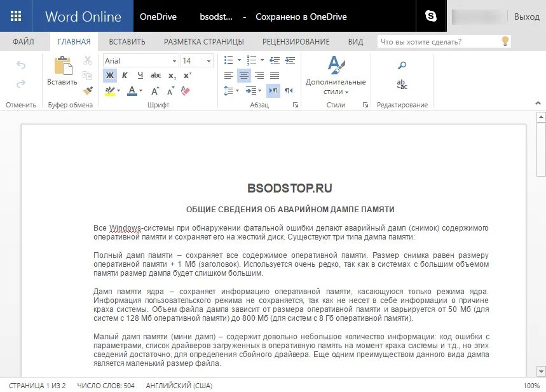The width and height of the screenshot is (546, 392).
Task: Click АНГЛИЙСКИЙ (США) language indicator
Action: coord(179,386)
